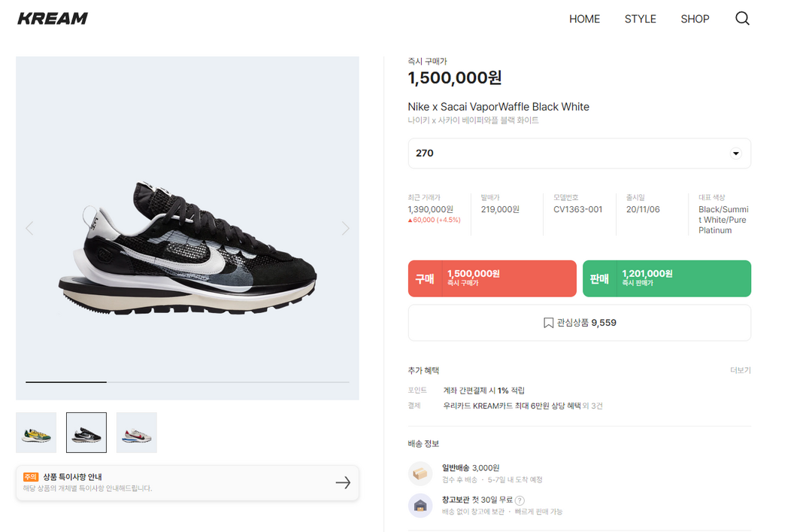The image size is (812, 532).
Task: Select the black-white sneaker thumbnail
Action: (x=86, y=433)
